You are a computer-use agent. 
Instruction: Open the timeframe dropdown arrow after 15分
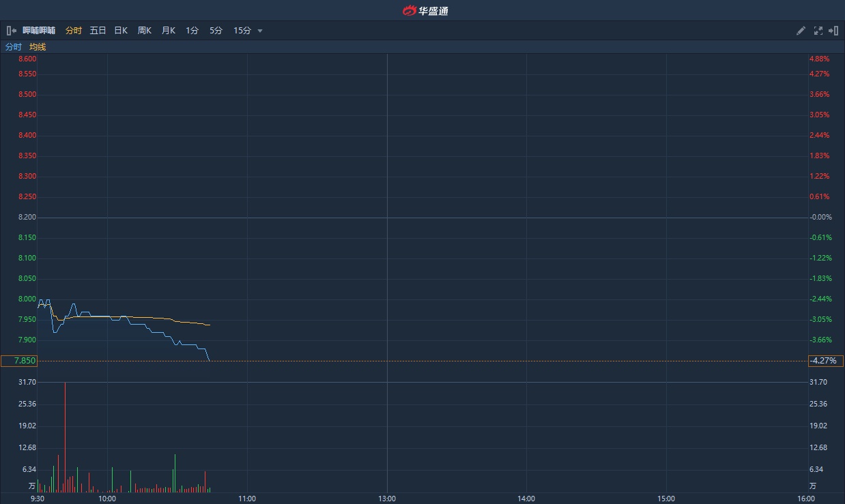click(x=260, y=31)
